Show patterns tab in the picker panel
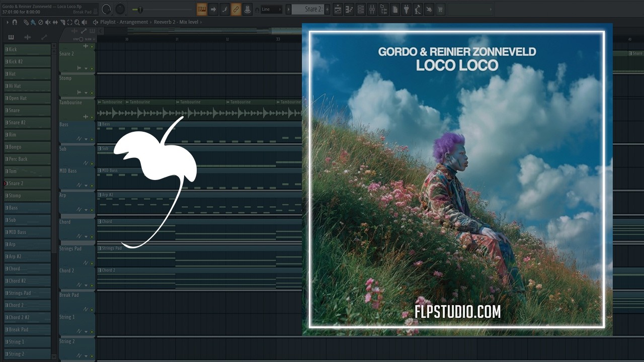 [x=11, y=37]
